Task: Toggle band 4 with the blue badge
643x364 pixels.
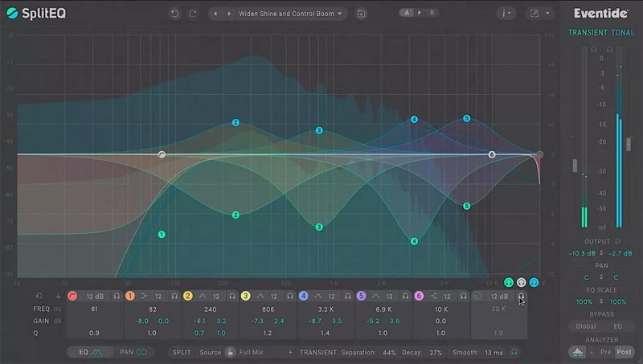Action: point(304,296)
